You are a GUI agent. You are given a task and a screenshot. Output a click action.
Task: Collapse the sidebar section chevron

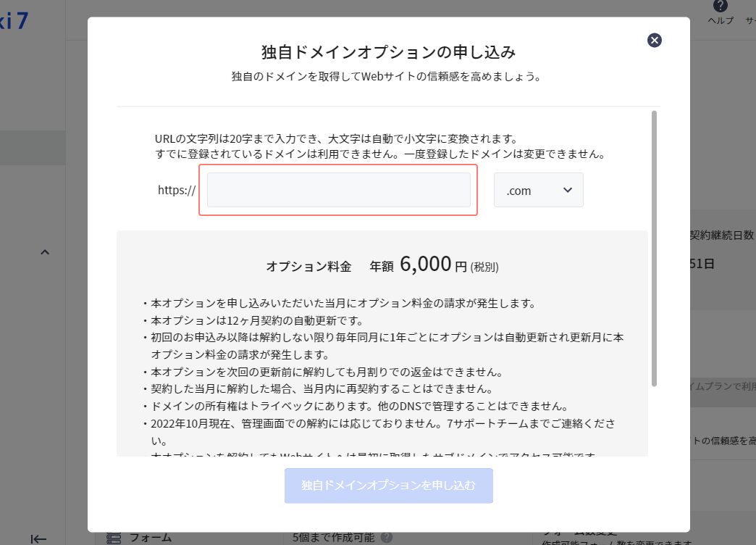tap(45, 252)
